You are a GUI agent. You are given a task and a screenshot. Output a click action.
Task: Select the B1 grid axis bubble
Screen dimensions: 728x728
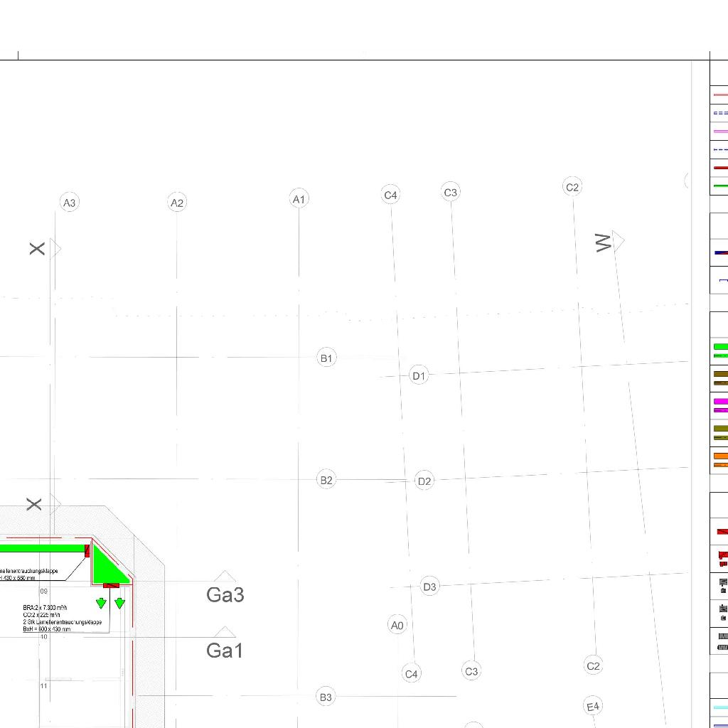point(326,358)
